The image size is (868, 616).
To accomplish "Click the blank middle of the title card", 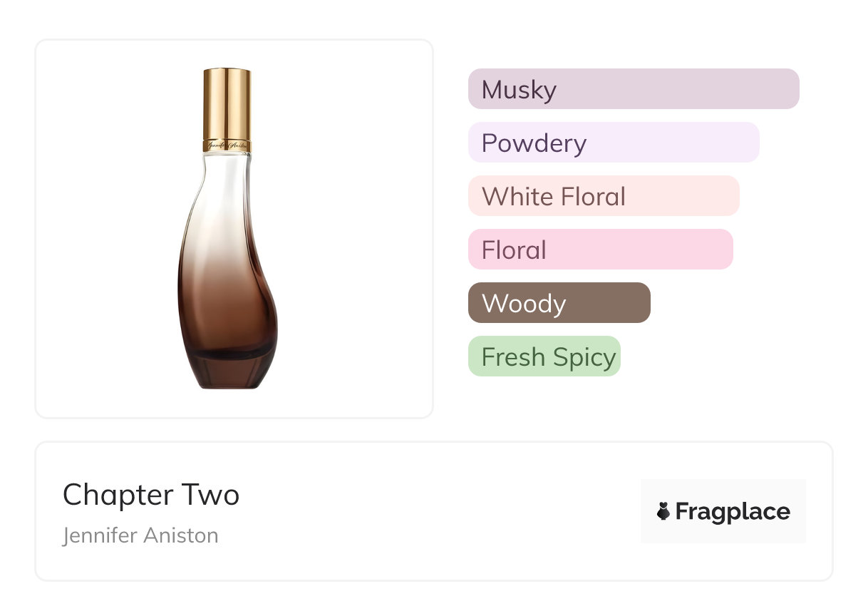I will [428, 511].
